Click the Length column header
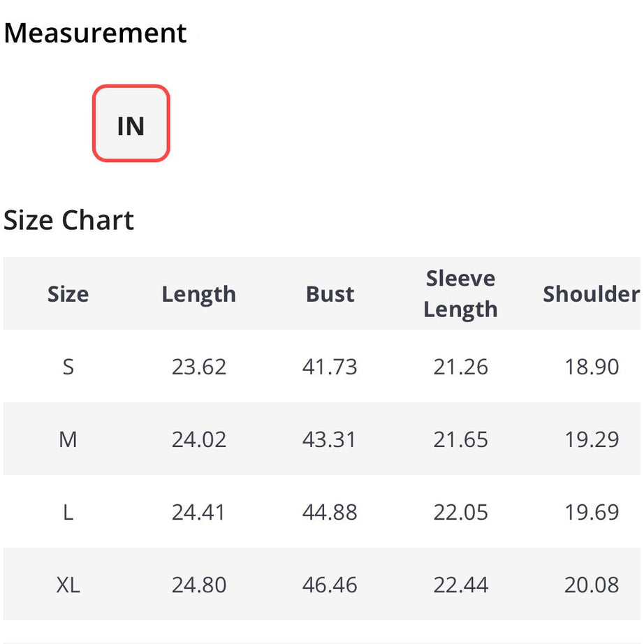644x644 pixels. coord(198,294)
